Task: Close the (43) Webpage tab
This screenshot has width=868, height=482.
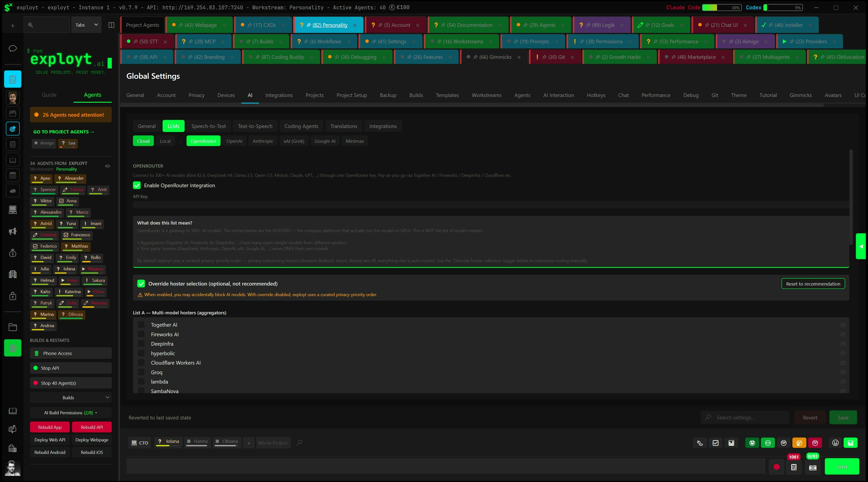Action: point(225,25)
